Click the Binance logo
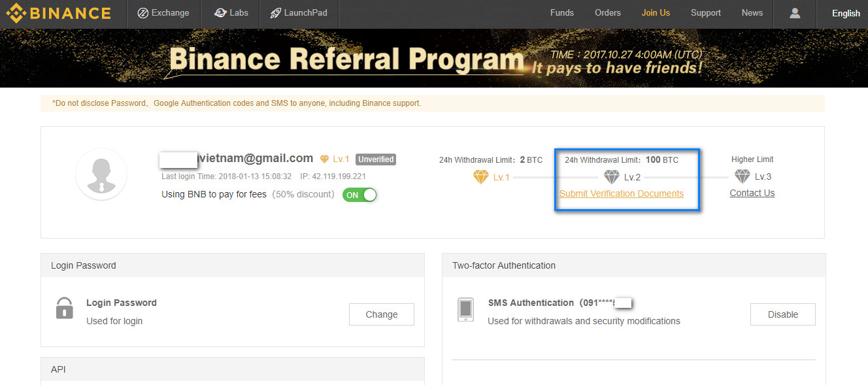The image size is (868, 385). coord(58,13)
